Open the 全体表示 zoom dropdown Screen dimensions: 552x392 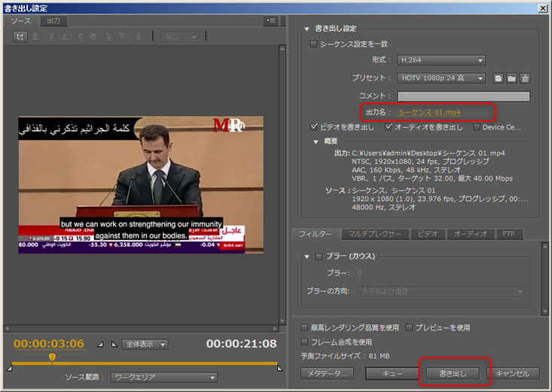click(145, 344)
